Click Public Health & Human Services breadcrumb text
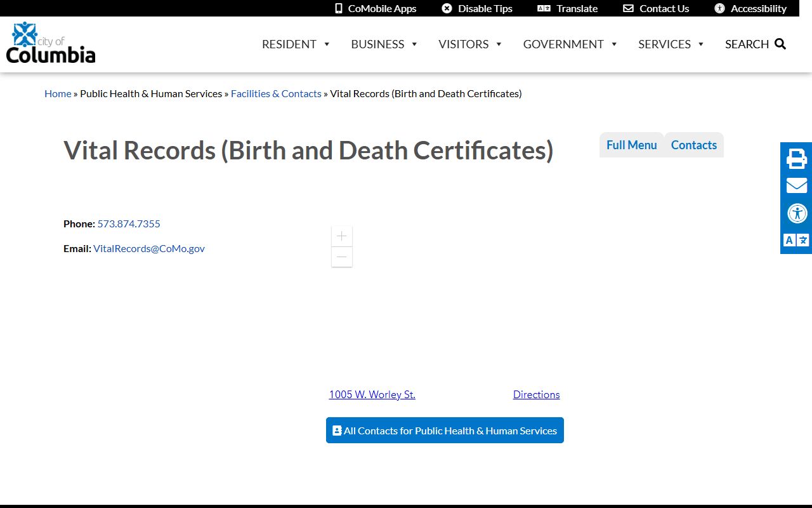This screenshot has height=508, width=812. 151,93
